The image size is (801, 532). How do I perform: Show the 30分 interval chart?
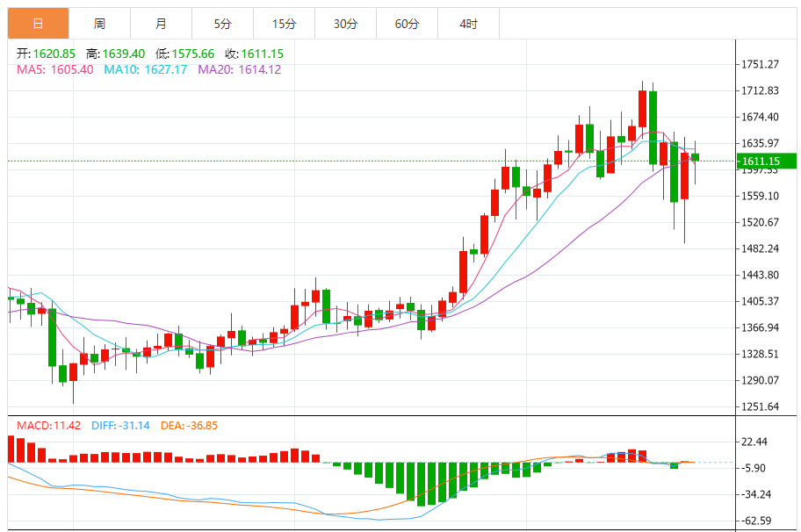[345, 24]
